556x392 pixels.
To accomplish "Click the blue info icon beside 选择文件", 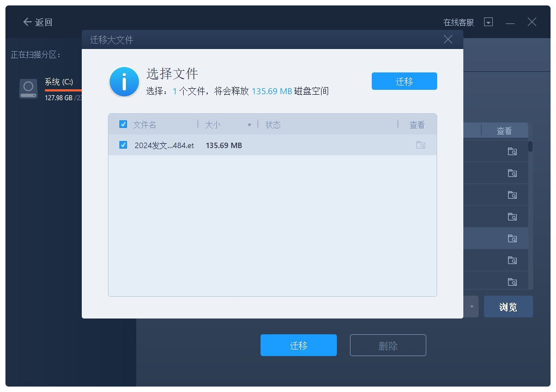I will click(124, 82).
